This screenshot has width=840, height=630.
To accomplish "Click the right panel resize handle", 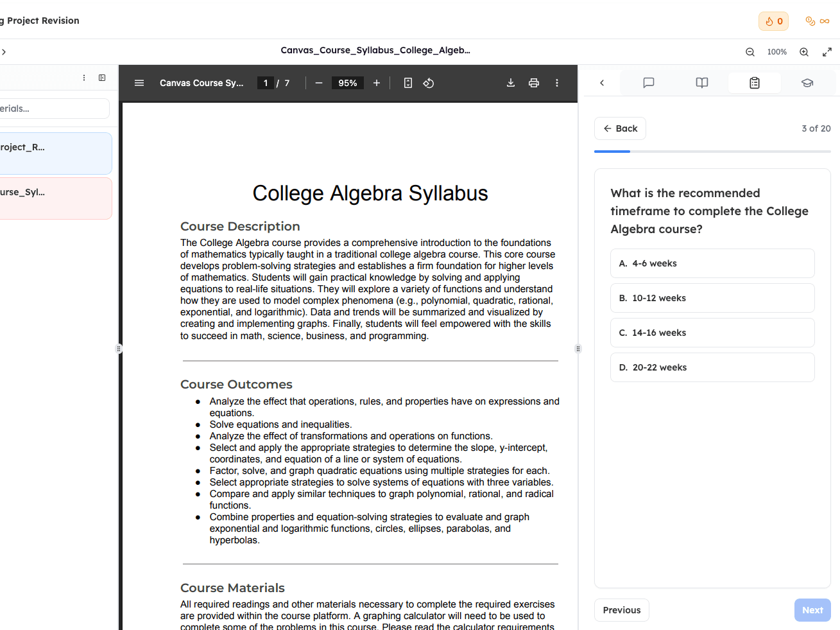I will pyautogui.click(x=578, y=349).
